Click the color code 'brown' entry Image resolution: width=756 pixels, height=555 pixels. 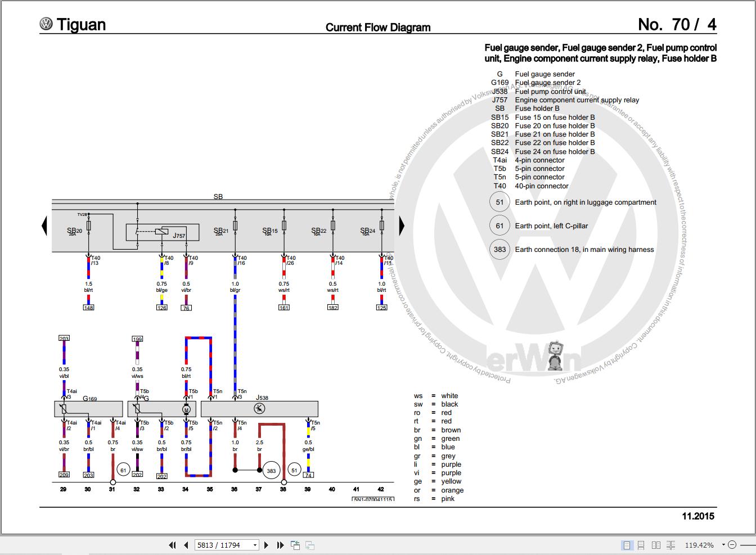click(x=451, y=430)
